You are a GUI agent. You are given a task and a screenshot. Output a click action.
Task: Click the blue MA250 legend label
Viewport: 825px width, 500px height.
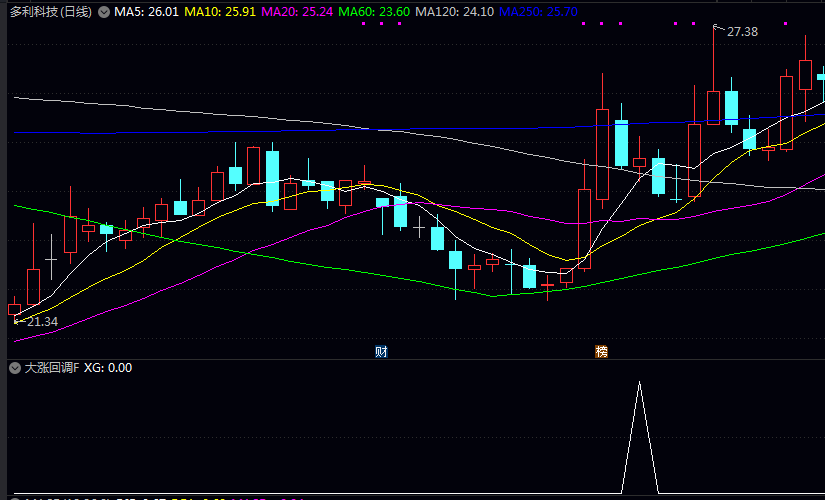point(538,12)
